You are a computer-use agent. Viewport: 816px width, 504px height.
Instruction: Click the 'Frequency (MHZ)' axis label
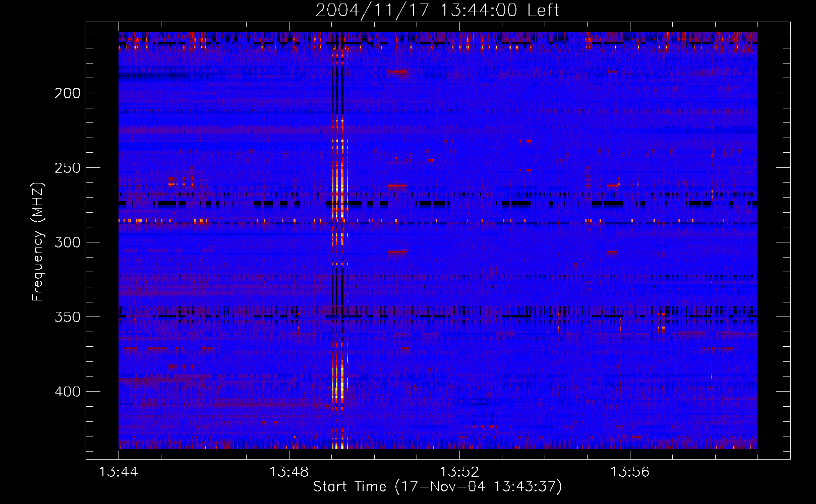pyautogui.click(x=38, y=241)
